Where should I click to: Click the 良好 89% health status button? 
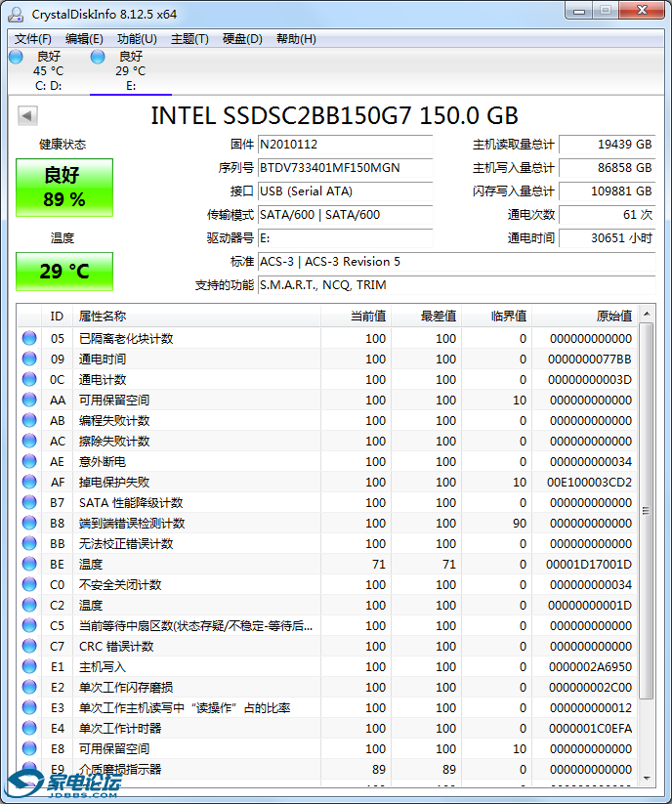point(64,188)
